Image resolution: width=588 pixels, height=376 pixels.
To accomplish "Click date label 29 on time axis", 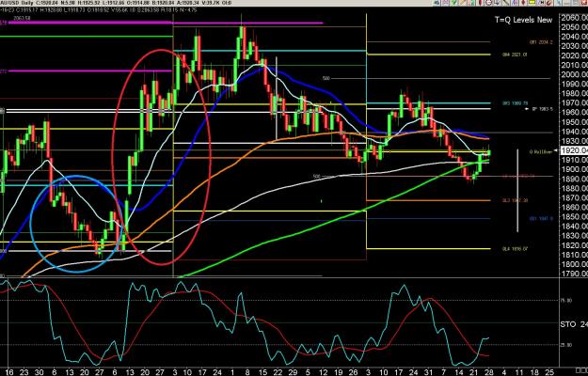I will 293,372.
